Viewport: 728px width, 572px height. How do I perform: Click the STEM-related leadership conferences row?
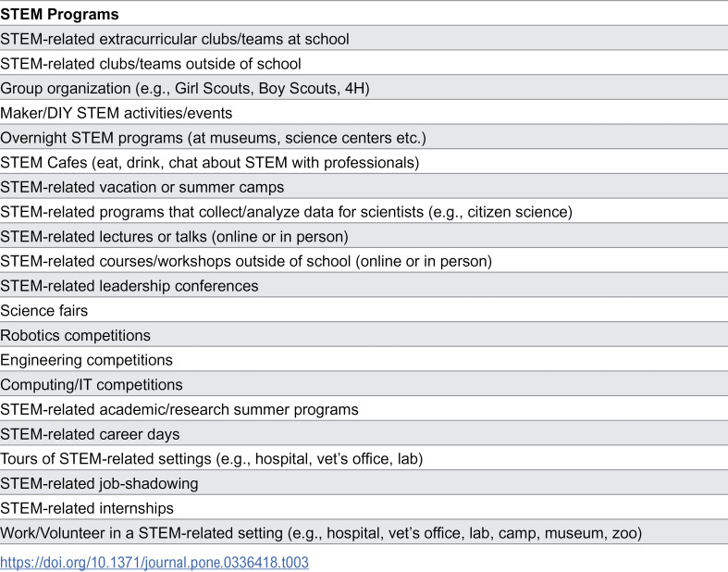coord(364,285)
